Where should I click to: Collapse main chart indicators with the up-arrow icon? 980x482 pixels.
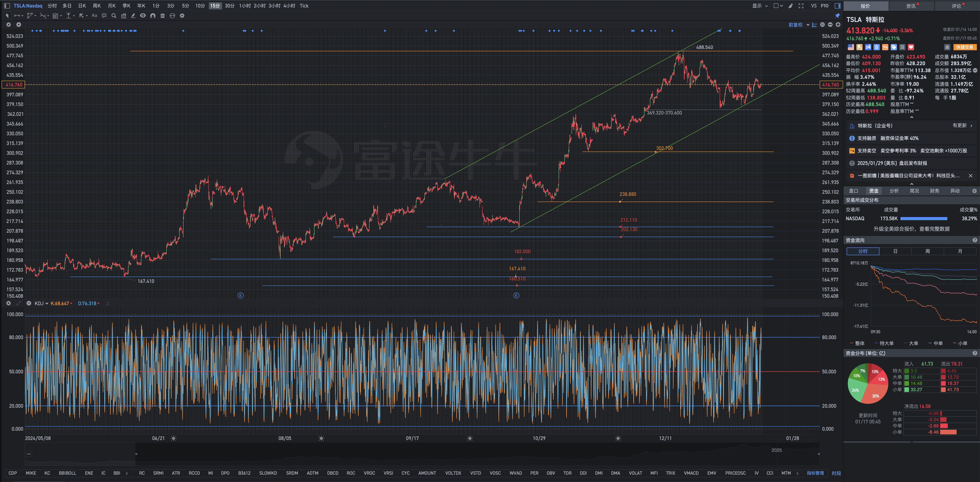19,25
